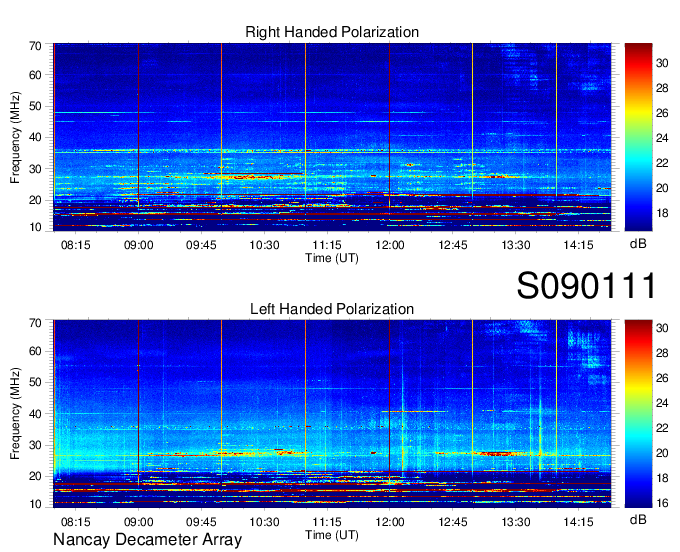Click the 10 MHz tick on Right Handed plot
Screen dimensions: 680x552
click(35, 227)
